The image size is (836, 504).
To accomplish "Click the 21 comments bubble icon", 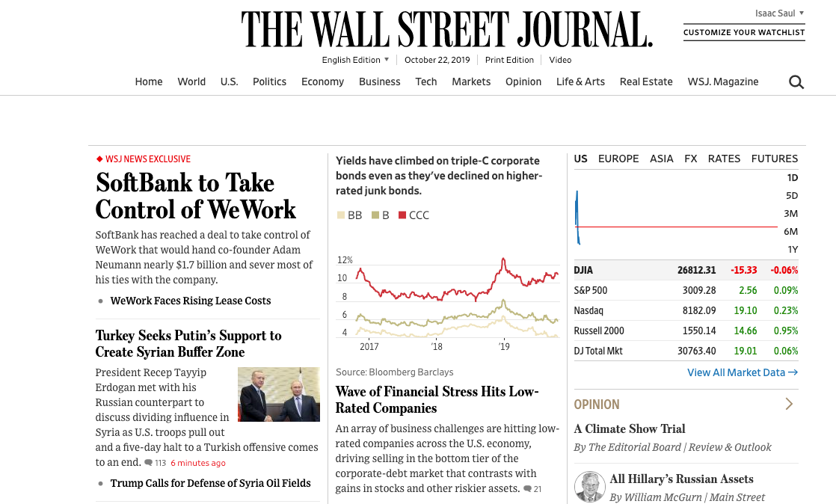I will point(528,489).
